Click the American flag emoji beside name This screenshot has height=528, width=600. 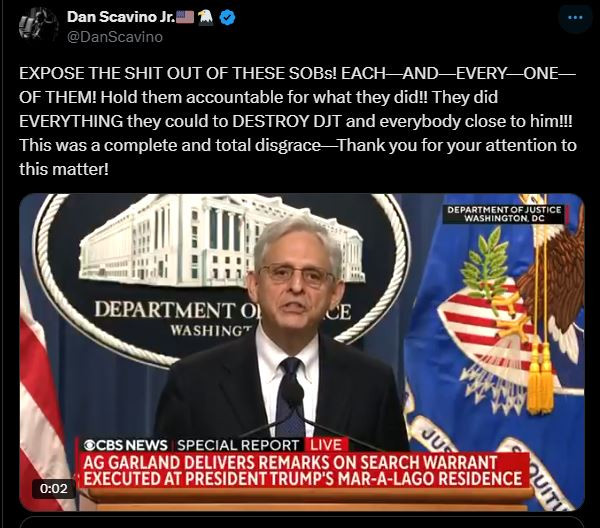tap(185, 17)
